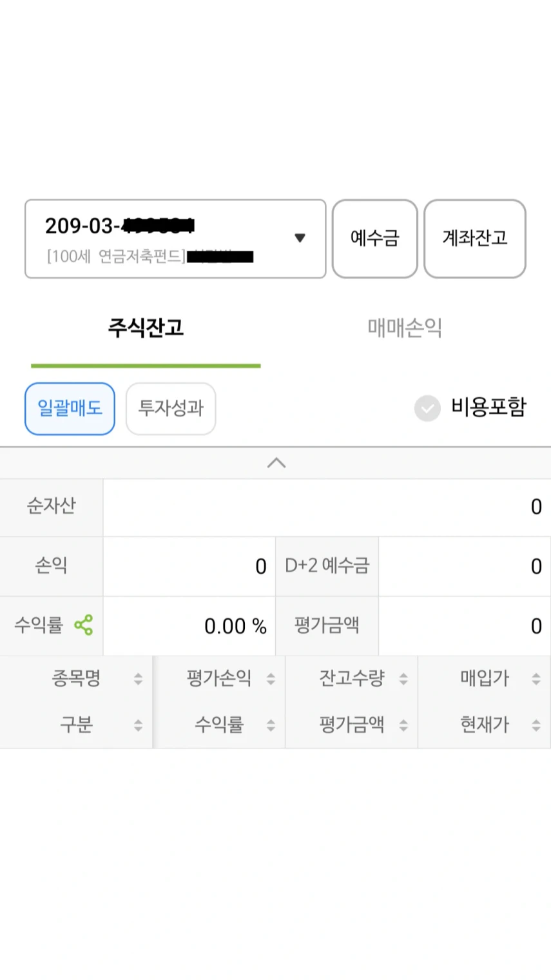Viewport: 551px width, 980px height.
Task: Sort the 잔고수량 column
Action: (x=403, y=678)
